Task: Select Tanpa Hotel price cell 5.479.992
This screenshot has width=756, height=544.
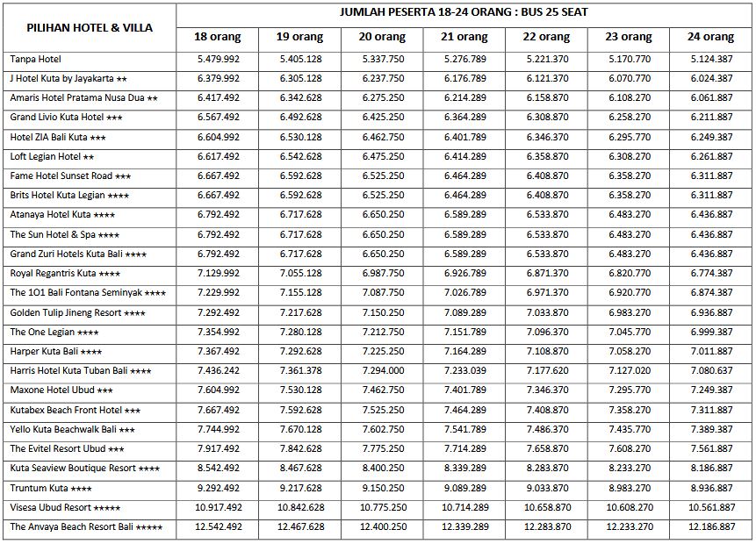Action: point(218,59)
